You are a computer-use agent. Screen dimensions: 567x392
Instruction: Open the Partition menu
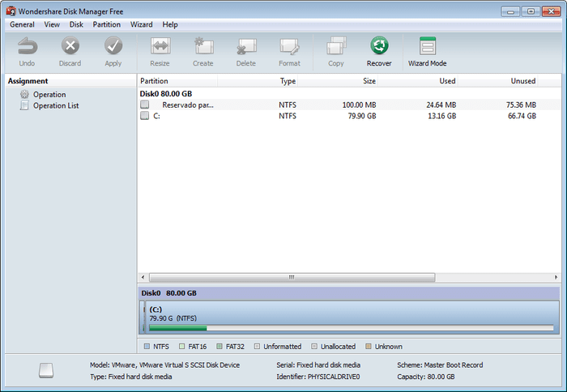pyautogui.click(x=107, y=24)
